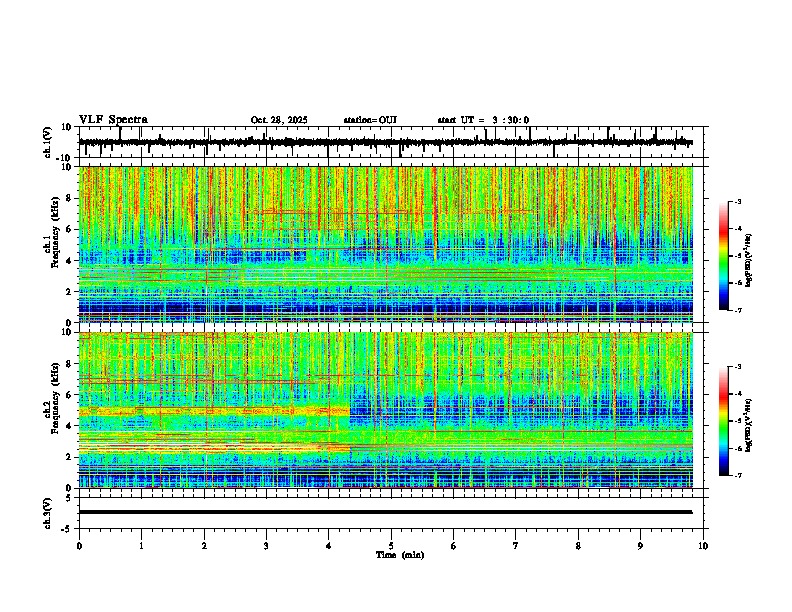Click the ch.1 color bar "log(PSD)(V²/Hz)" label
The width and height of the screenshot is (792, 612).
(x=748, y=261)
